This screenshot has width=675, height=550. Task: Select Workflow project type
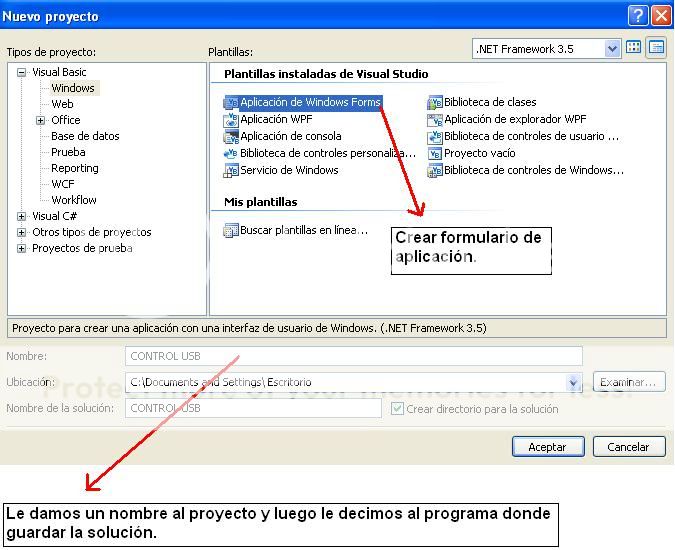(74, 200)
